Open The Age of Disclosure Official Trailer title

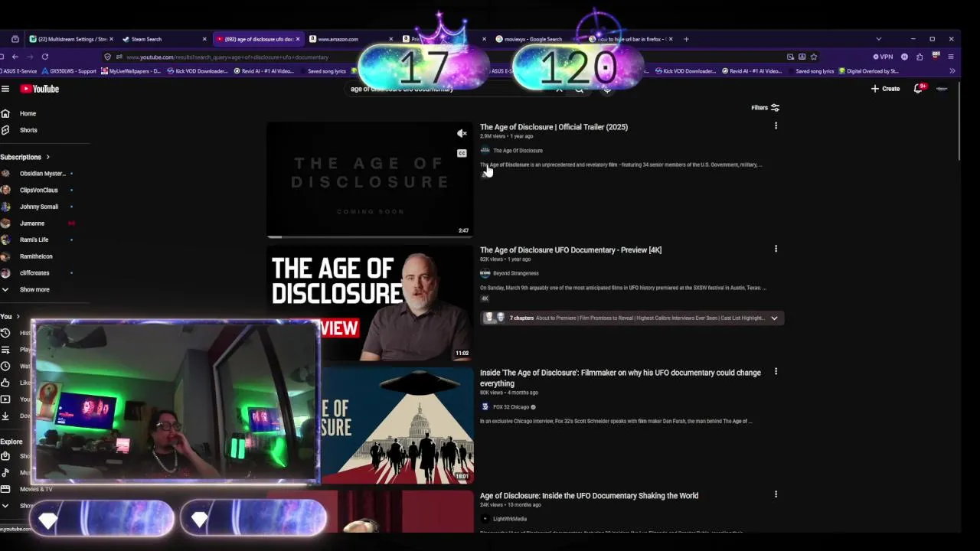click(554, 127)
